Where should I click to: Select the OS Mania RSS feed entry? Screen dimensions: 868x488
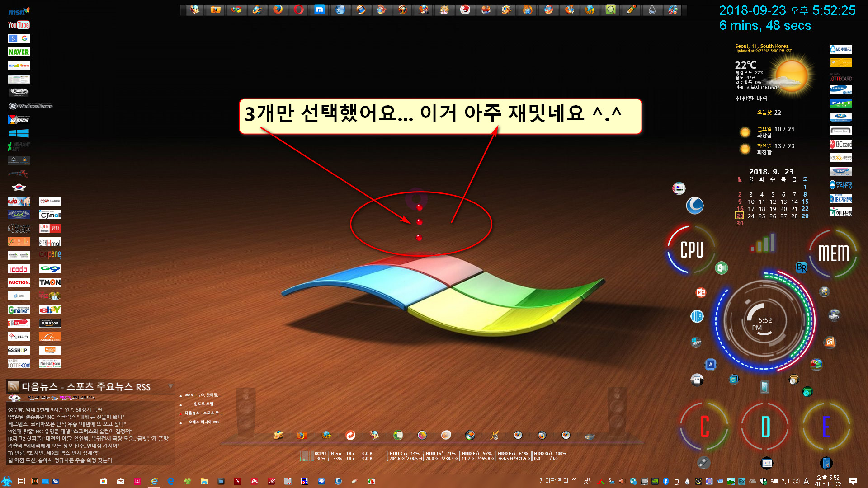coord(203,422)
